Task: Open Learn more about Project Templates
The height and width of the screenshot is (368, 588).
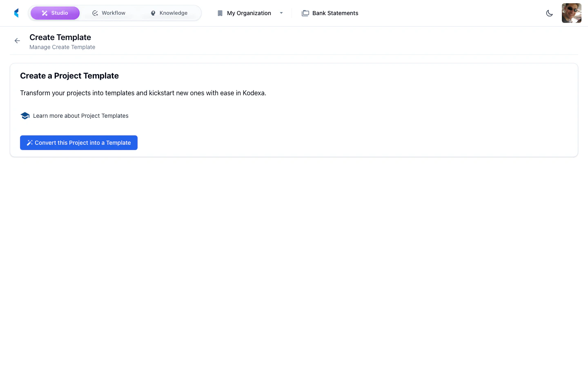Action: click(80, 116)
